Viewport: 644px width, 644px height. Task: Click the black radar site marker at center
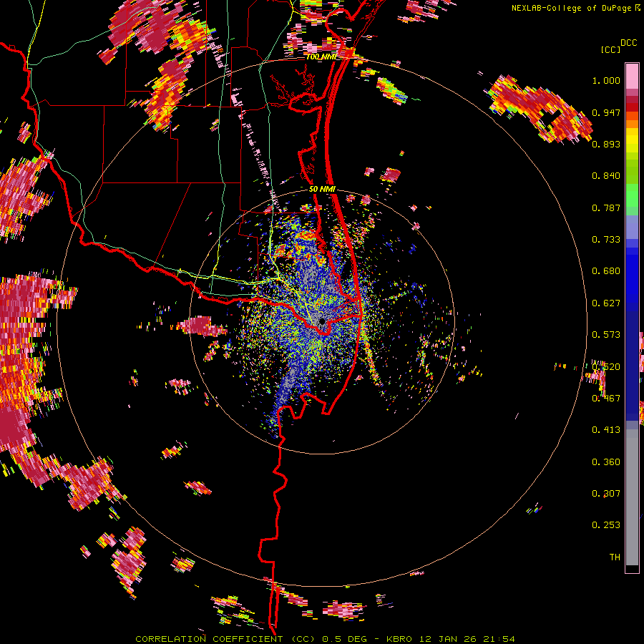(x=322, y=321)
